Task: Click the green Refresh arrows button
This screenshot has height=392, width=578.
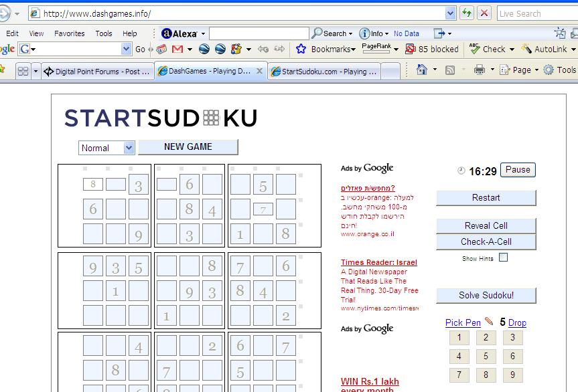Action: pos(467,13)
